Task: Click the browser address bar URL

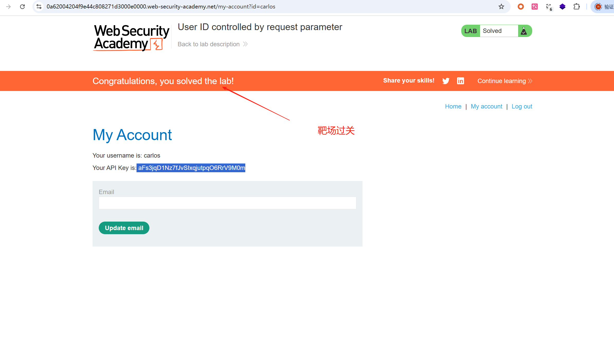Action: coord(161,7)
